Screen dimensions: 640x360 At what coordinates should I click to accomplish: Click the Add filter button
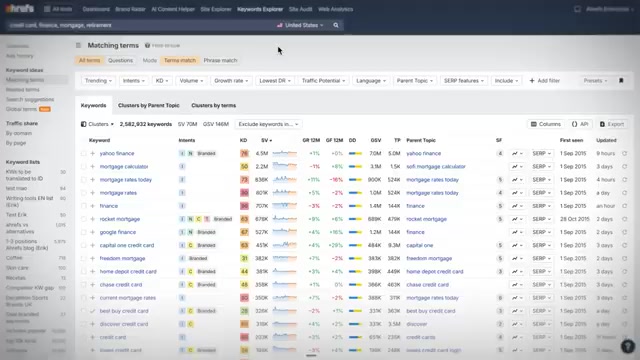tap(544, 81)
